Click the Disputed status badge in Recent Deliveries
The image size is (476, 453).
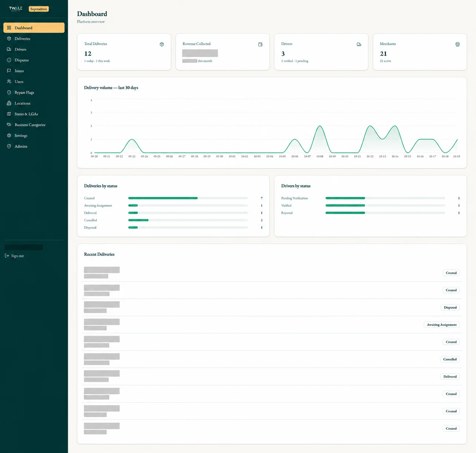coord(450,308)
